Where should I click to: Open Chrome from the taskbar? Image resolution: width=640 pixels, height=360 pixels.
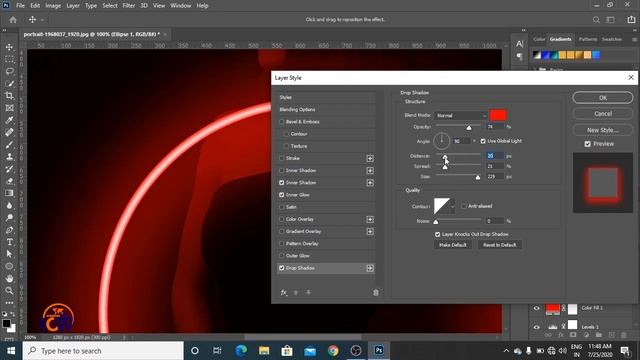pyautogui.click(x=333, y=351)
